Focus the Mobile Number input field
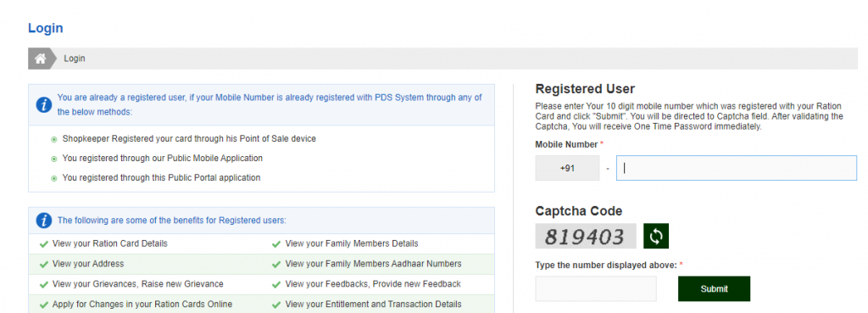The width and height of the screenshot is (868, 313). [x=737, y=168]
